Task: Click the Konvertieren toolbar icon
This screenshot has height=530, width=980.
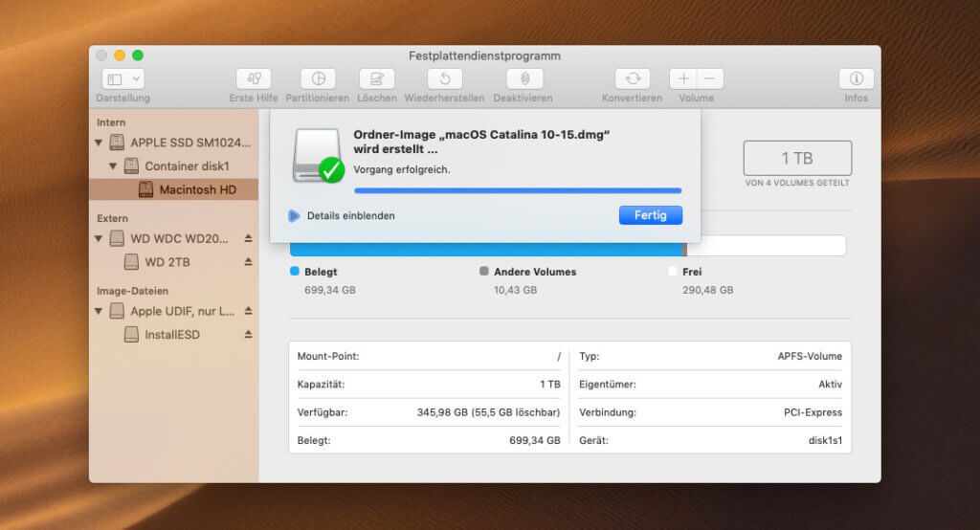Action: pos(633,79)
